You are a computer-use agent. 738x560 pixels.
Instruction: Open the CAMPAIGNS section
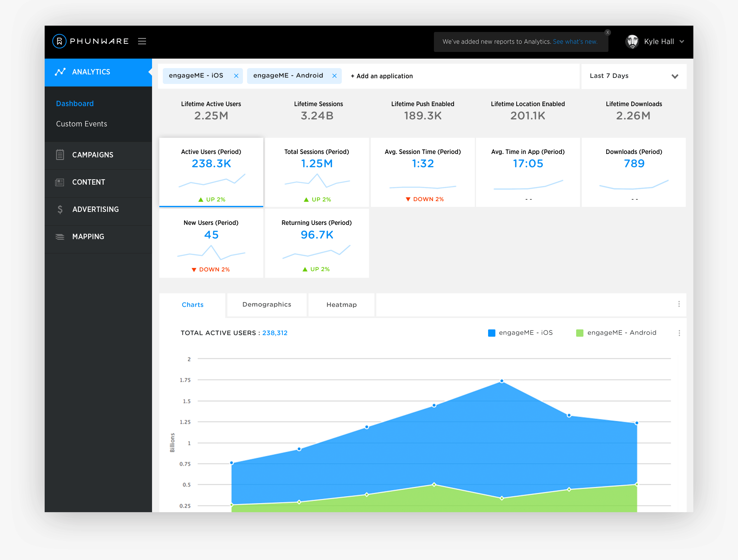pyautogui.click(x=99, y=155)
